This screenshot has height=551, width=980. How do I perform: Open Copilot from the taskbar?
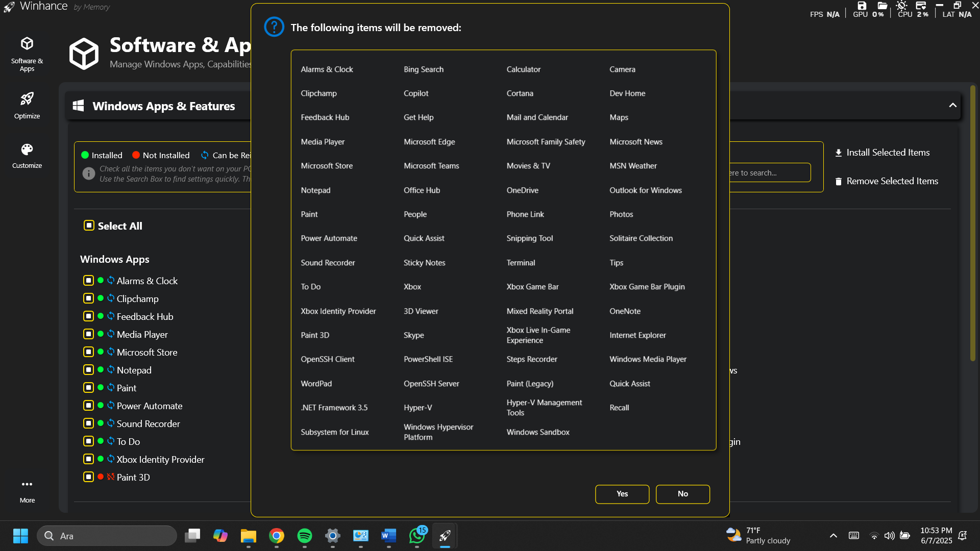pyautogui.click(x=220, y=536)
